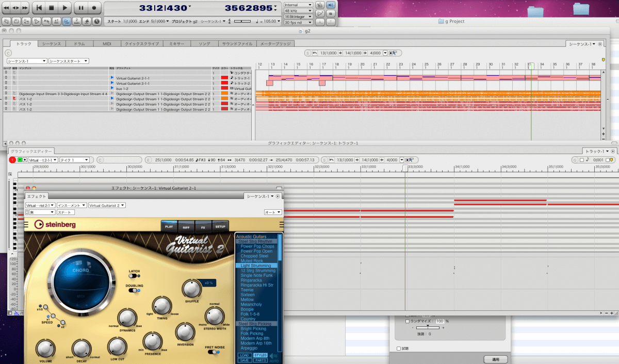
Task: Open the シーケンス-1 dropdown in tracks window
Action: coord(26,61)
